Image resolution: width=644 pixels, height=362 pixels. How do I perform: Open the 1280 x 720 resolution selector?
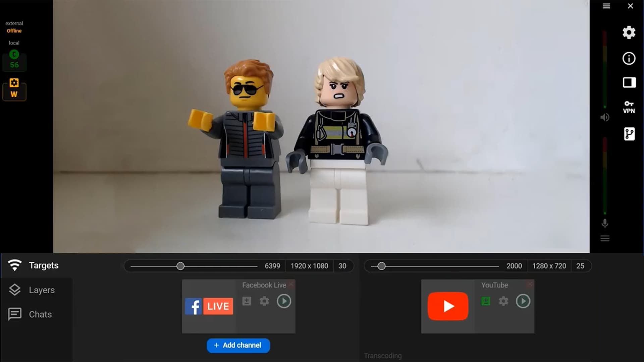coord(549,266)
